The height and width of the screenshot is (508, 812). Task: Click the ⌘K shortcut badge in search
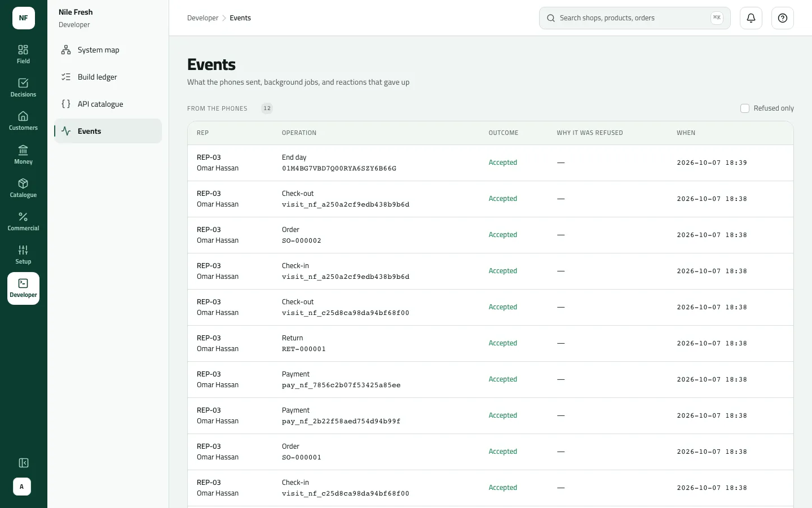click(x=717, y=18)
